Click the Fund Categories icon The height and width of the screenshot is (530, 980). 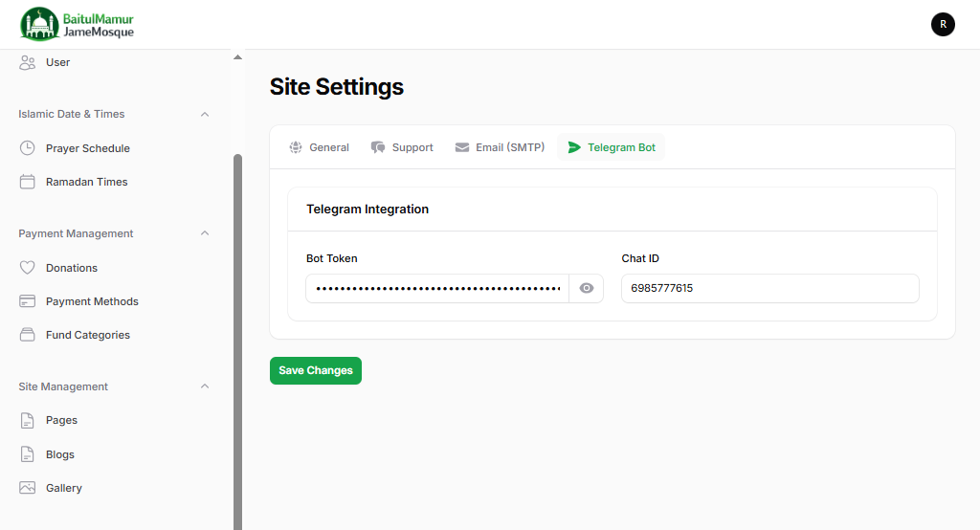[x=28, y=335]
